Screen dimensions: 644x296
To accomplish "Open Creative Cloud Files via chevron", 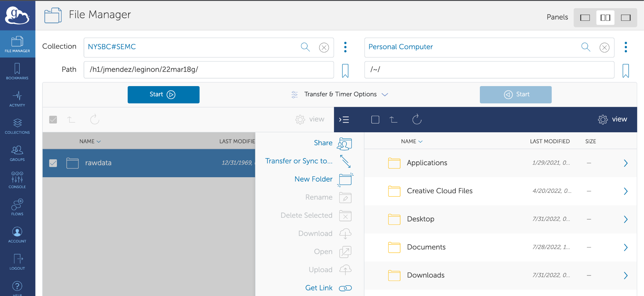I will point(626,191).
